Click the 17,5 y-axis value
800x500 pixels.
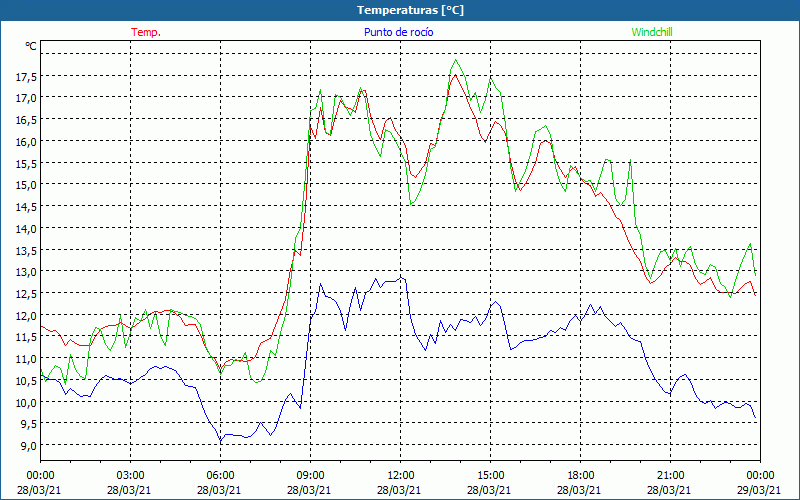click(x=26, y=77)
